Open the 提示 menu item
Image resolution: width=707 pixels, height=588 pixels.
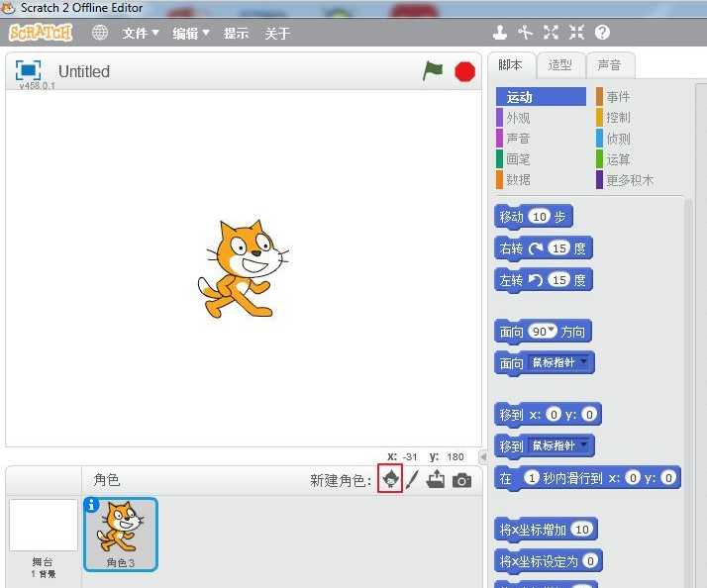point(236,33)
